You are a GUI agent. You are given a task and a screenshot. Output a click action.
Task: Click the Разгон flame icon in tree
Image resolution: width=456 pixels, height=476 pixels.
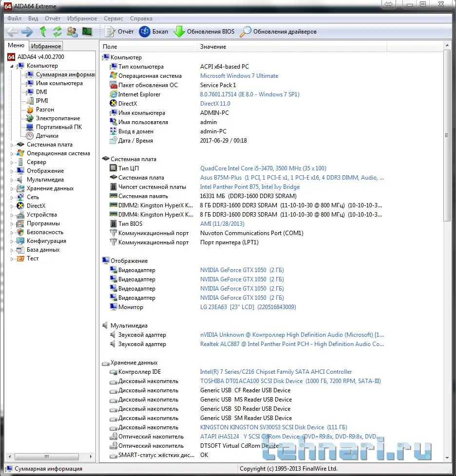tap(30, 110)
